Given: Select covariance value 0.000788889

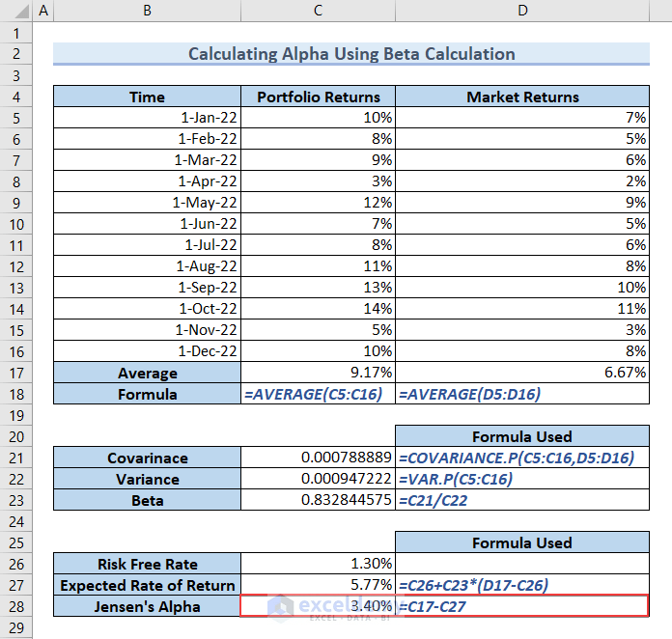Looking at the screenshot, I should [x=318, y=458].
